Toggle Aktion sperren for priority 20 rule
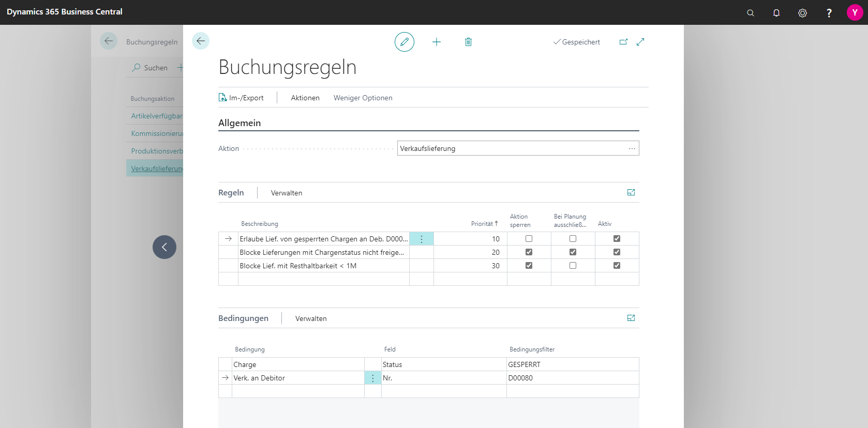 pos(529,252)
